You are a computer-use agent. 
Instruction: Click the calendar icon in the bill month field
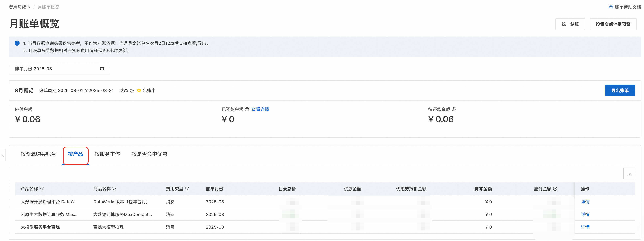pos(102,69)
